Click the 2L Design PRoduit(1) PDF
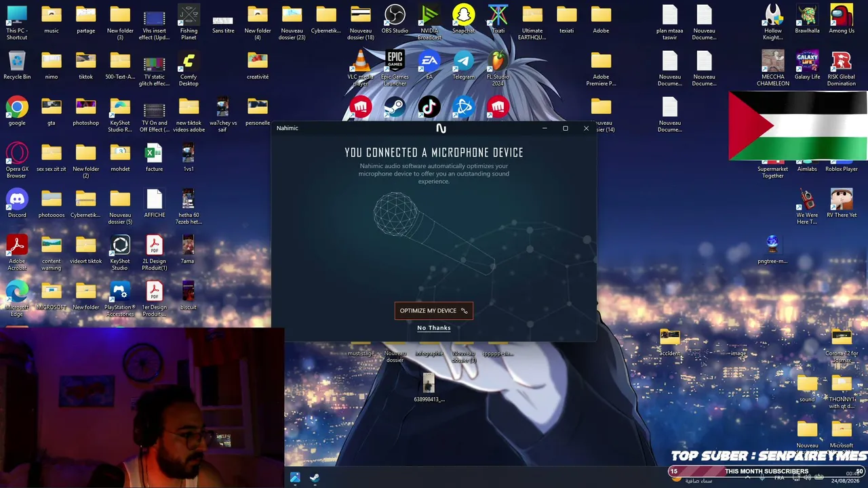868x488 pixels. 155,252
